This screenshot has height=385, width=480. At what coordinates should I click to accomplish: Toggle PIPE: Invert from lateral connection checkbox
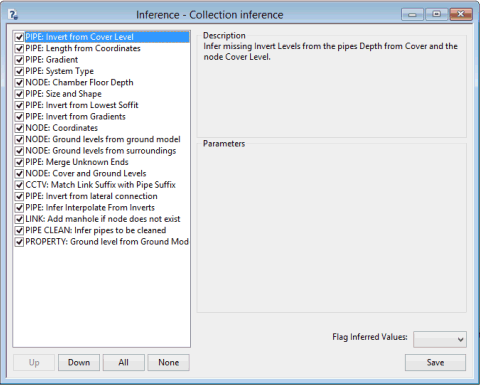pyautogui.click(x=19, y=196)
